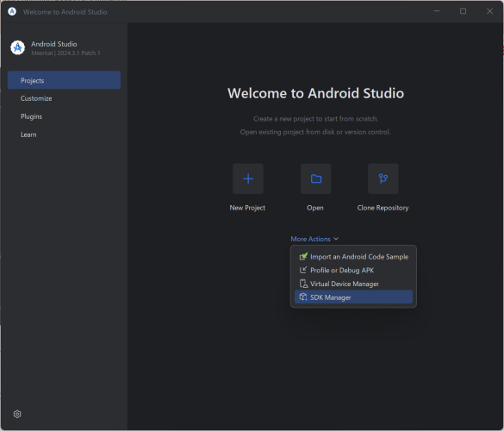Maximize the Welcome to Android Studio window
Screen dimensions: 504x431
[463, 11]
